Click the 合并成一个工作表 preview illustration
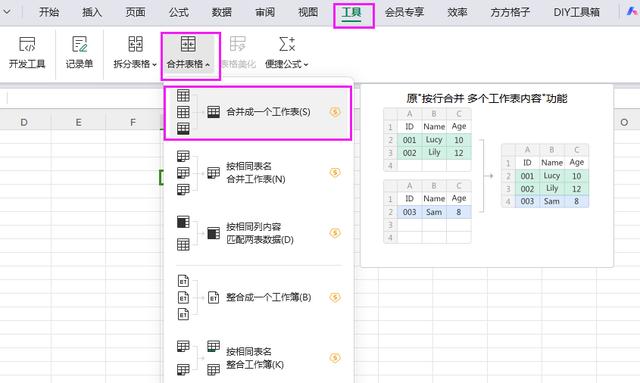 487,176
